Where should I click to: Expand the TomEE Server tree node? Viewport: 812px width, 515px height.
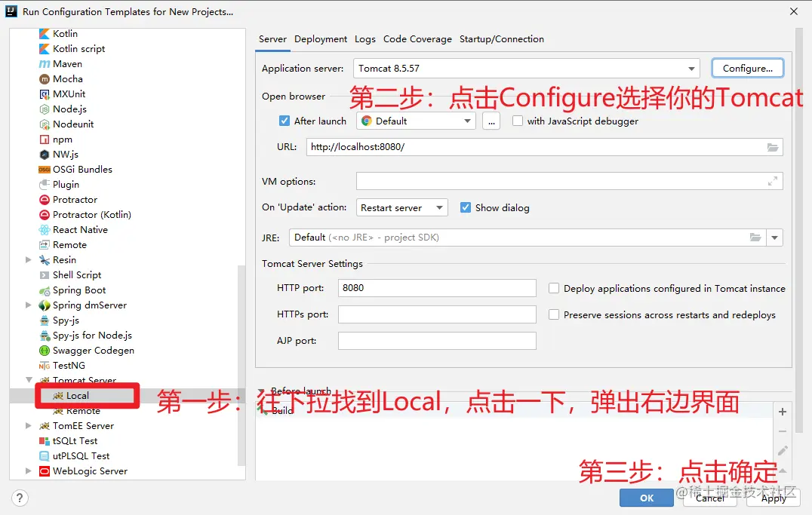29,426
